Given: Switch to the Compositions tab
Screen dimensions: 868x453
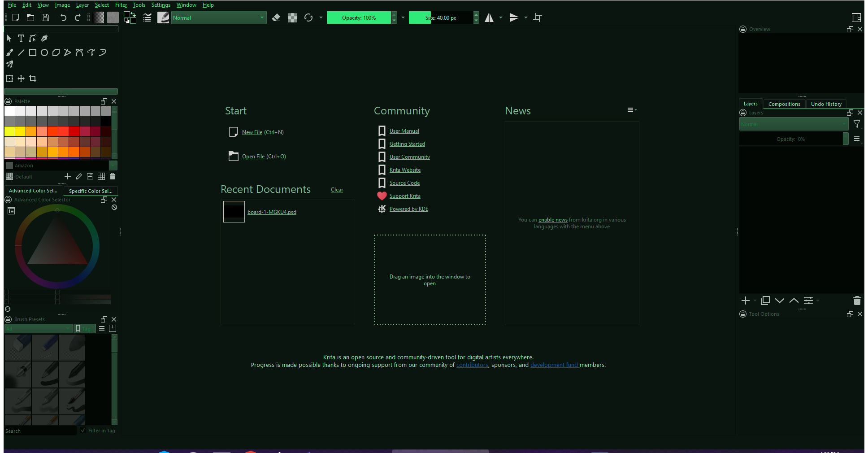Looking at the screenshot, I should click(784, 104).
